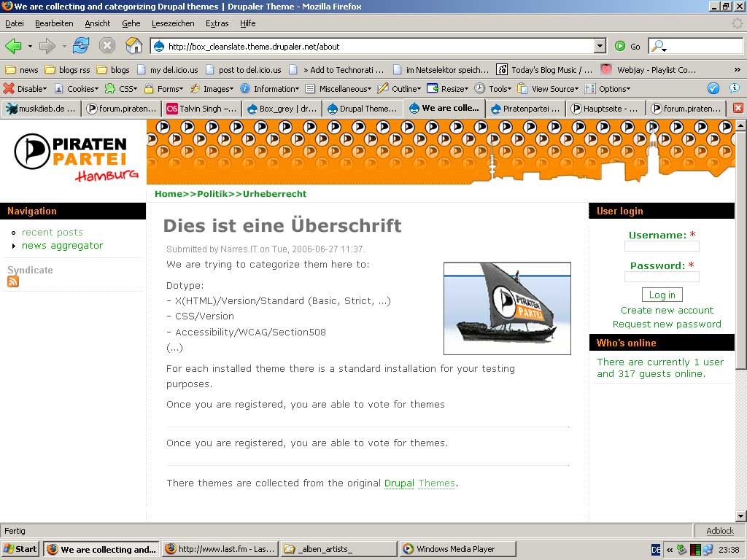Open the Lesezeichen menu
Image resolution: width=747 pixels, height=560 pixels.
coord(172,23)
